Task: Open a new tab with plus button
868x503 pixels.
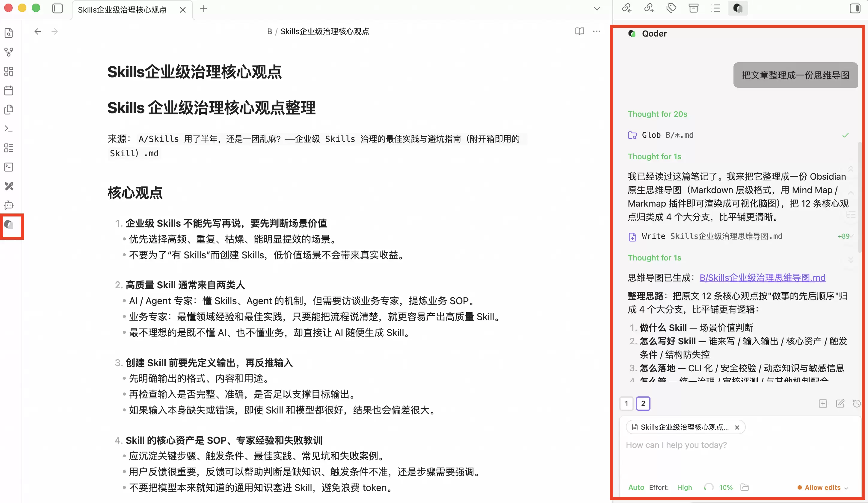Action: click(203, 9)
